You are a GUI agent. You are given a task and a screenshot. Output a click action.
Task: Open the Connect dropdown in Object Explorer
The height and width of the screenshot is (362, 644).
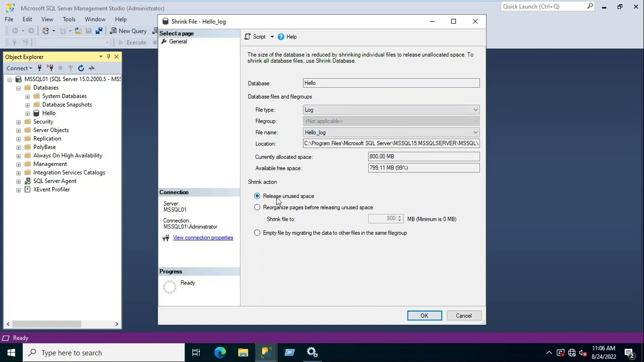(19, 68)
